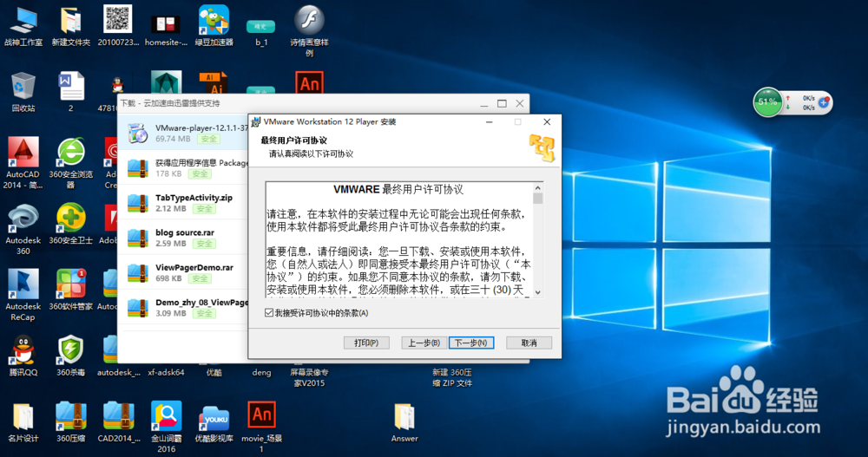Click 下一步(N) next button

pyautogui.click(x=471, y=343)
